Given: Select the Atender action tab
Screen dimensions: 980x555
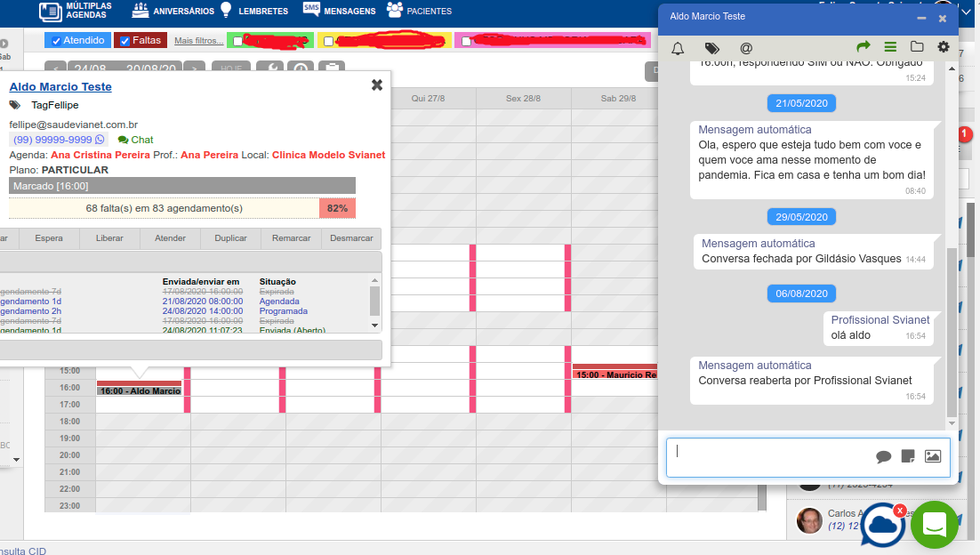Looking at the screenshot, I should [x=170, y=238].
